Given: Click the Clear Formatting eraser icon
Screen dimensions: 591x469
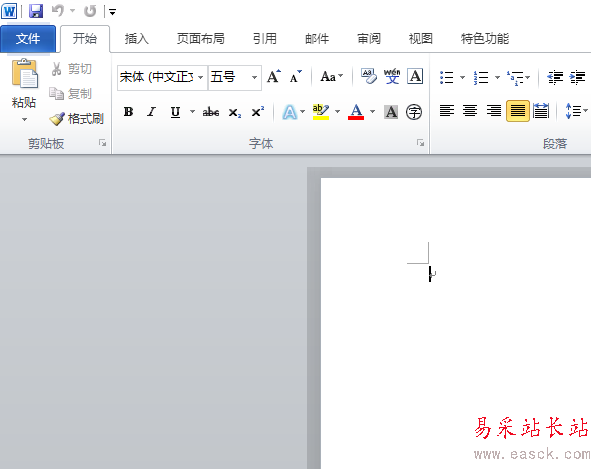Looking at the screenshot, I should pyautogui.click(x=369, y=76).
